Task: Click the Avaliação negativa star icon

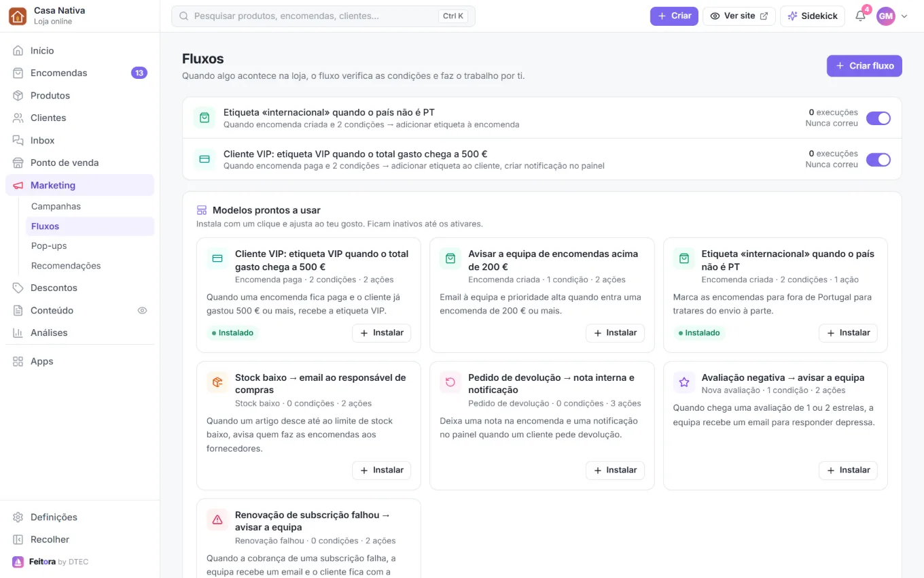Action: (x=684, y=382)
